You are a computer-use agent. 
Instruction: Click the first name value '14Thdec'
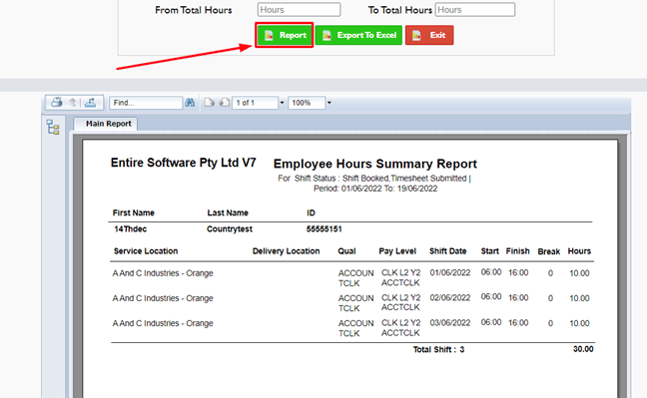point(130,229)
